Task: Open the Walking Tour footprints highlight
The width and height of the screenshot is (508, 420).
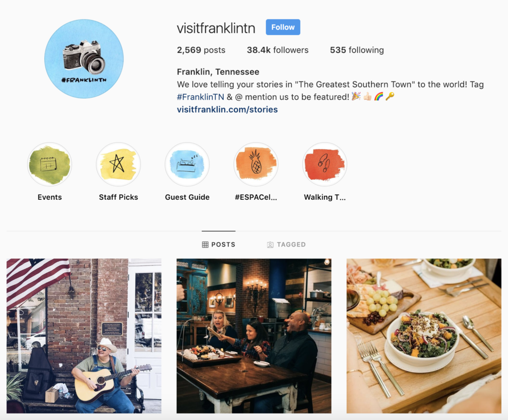Action: click(324, 164)
